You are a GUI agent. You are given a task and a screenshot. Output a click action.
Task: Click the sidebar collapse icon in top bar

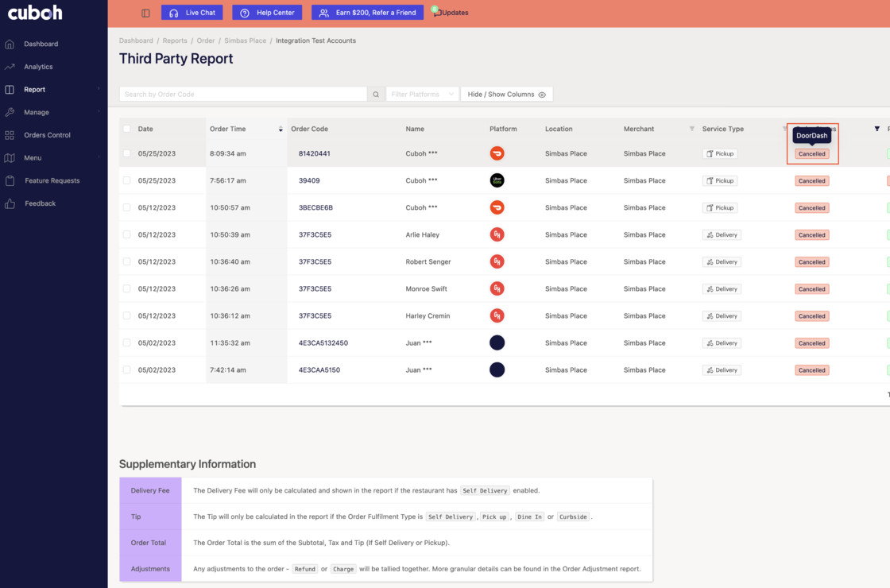click(145, 13)
